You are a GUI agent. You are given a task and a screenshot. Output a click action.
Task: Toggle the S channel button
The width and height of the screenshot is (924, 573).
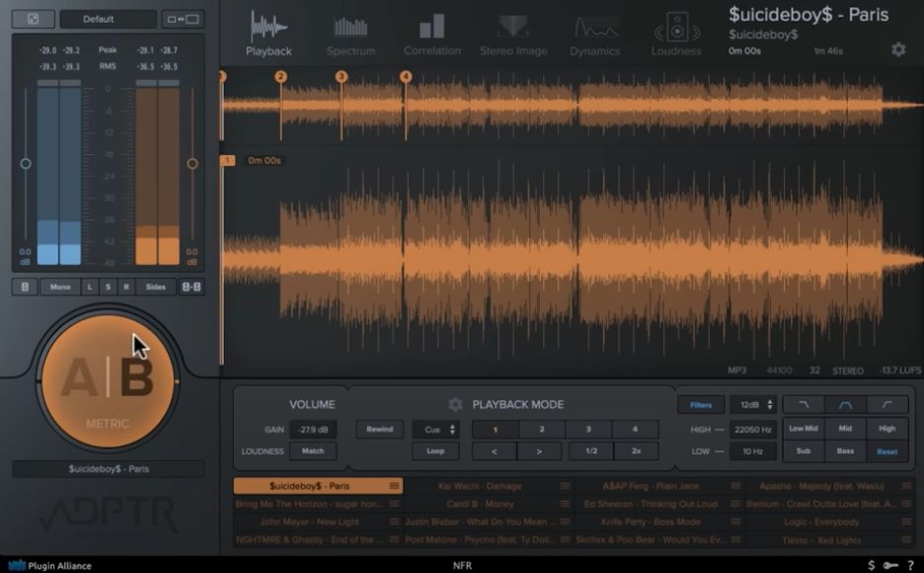(x=108, y=287)
